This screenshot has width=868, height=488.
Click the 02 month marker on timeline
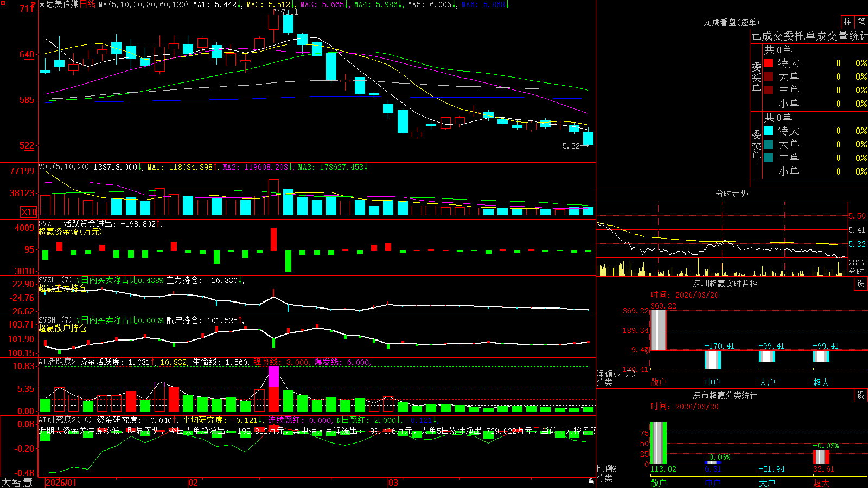(x=193, y=483)
